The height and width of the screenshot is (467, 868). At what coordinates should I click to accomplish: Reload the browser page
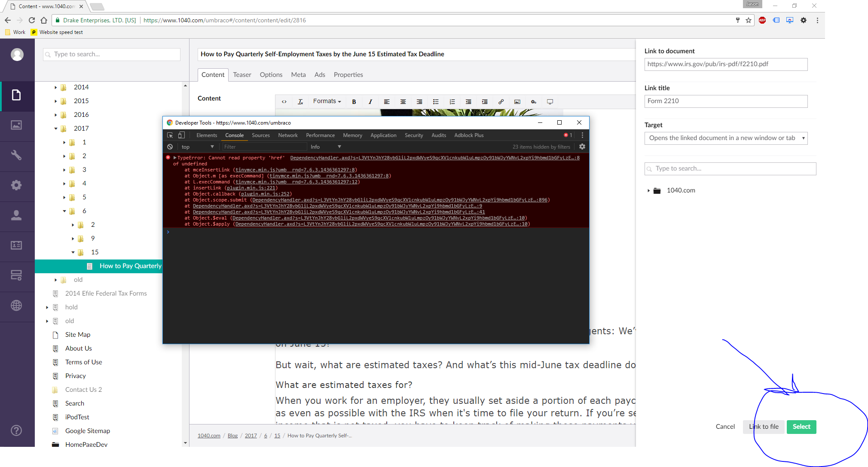pyautogui.click(x=32, y=20)
